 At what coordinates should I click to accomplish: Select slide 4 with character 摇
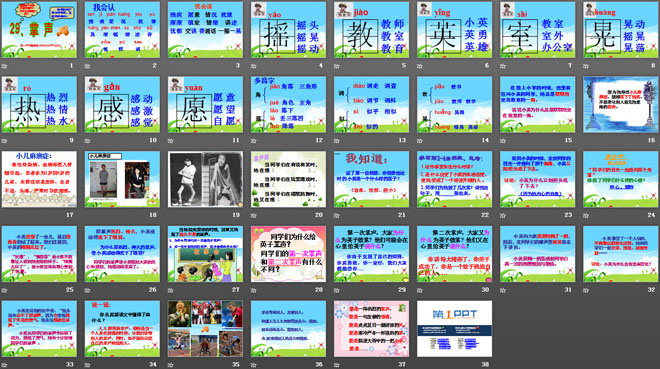[288, 30]
